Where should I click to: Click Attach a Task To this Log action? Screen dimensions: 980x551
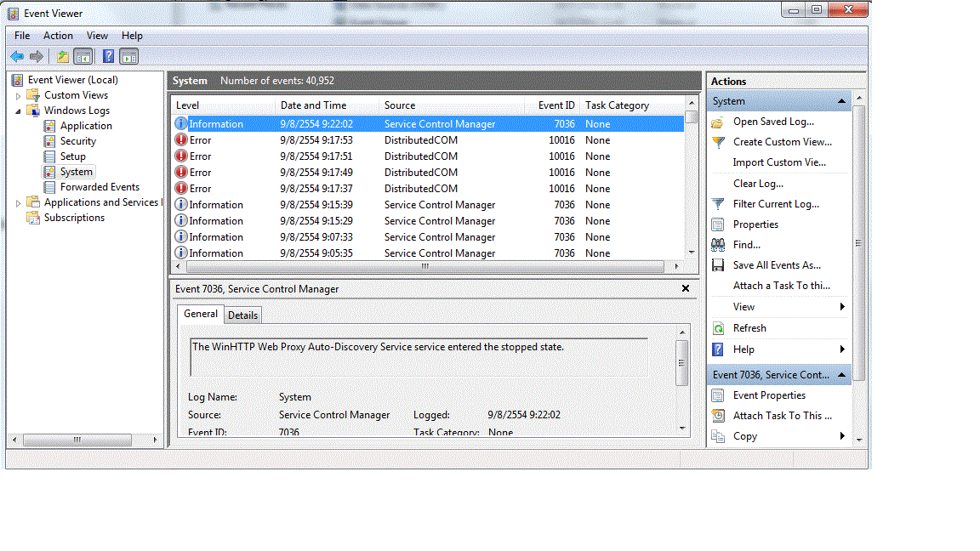[781, 286]
